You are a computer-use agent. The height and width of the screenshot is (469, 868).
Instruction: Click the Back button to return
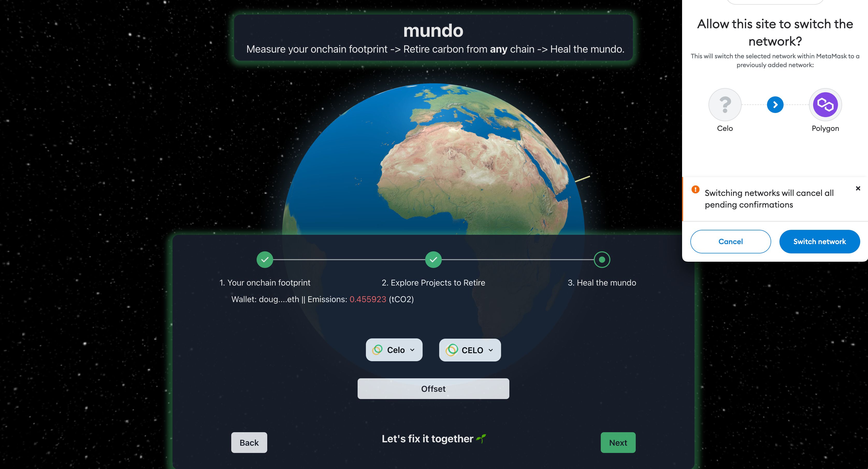click(249, 442)
